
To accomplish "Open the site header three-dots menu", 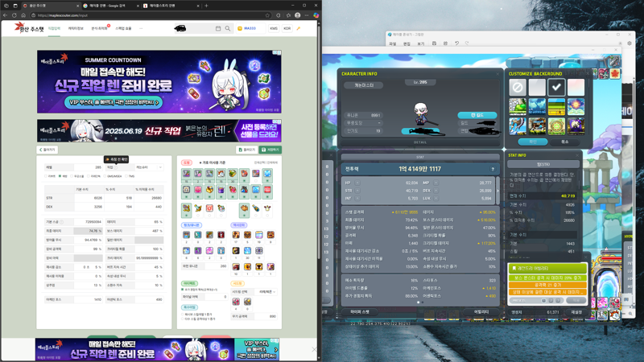I will (141, 28).
